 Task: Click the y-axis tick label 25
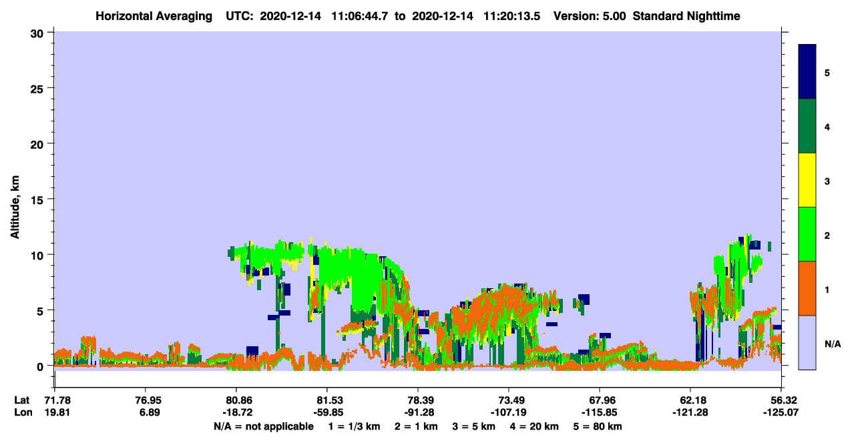[38, 88]
